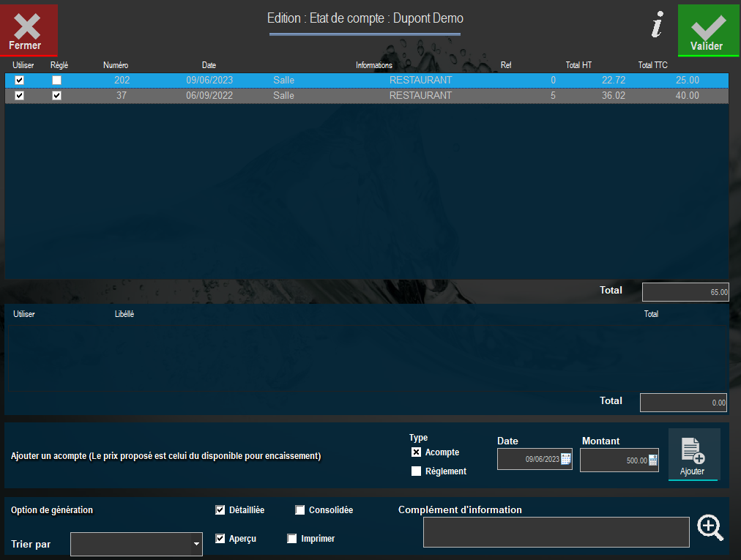The height and width of the screenshot is (560, 741).
Task: Enable the Imprimer option
Action: (292, 539)
